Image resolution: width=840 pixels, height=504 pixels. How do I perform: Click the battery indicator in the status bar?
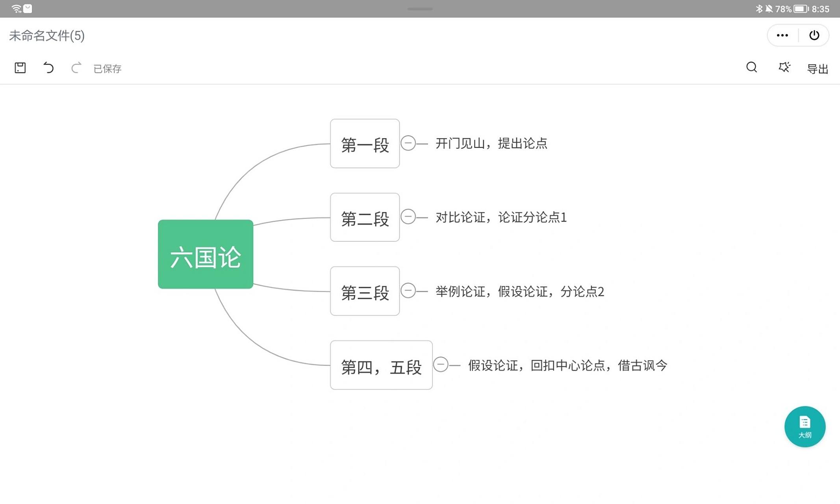click(800, 8)
